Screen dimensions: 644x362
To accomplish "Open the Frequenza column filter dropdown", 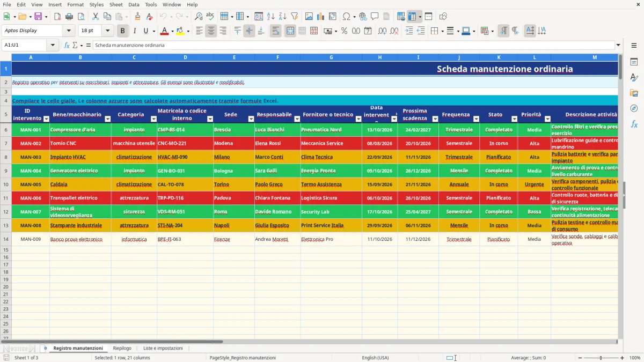I will pyautogui.click(x=475, y=119).
